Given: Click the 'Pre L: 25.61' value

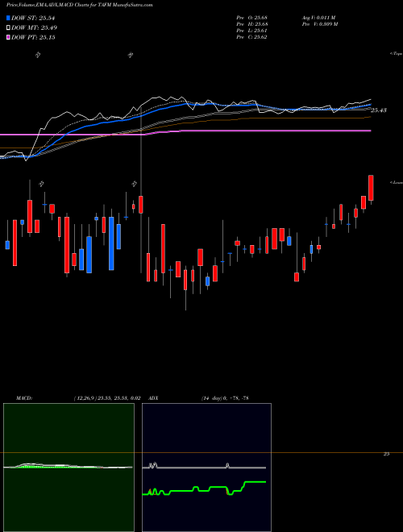Looking at the screenshot, I should click(x=251, y=31).
